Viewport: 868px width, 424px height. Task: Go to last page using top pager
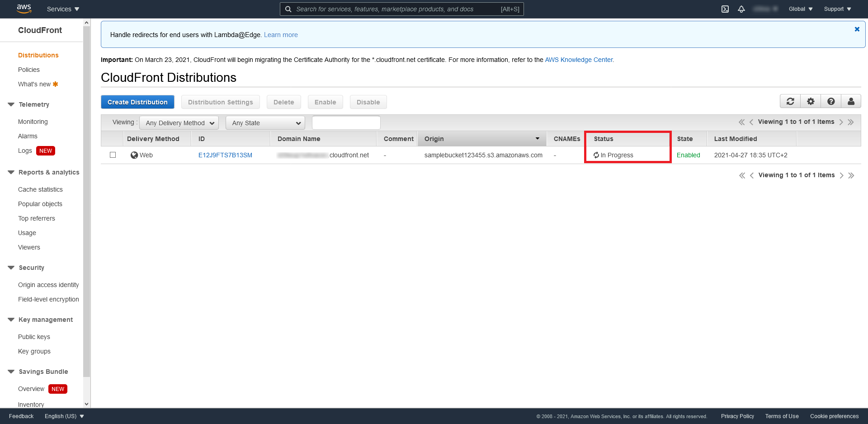851,122
